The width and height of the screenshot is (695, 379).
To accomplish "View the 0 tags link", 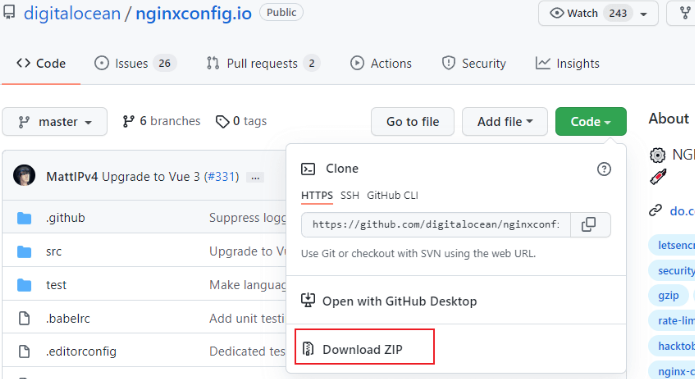I will coord(241,121).
